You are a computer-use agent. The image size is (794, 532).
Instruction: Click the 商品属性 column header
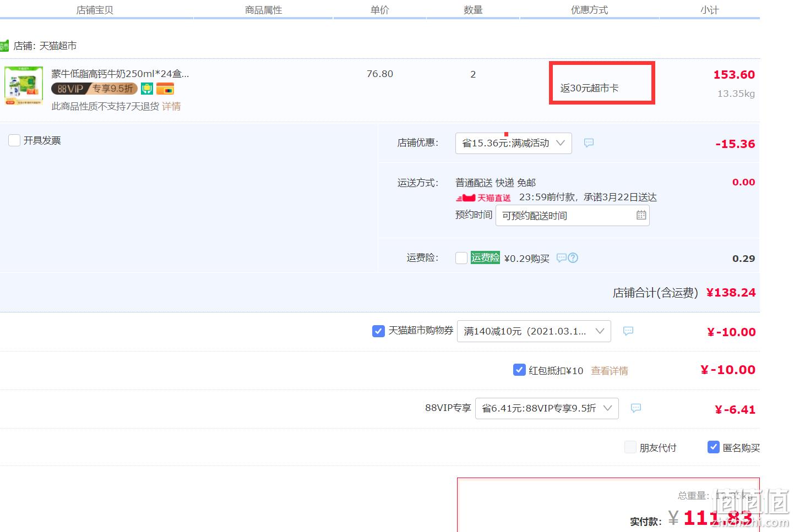pos(264,10)
